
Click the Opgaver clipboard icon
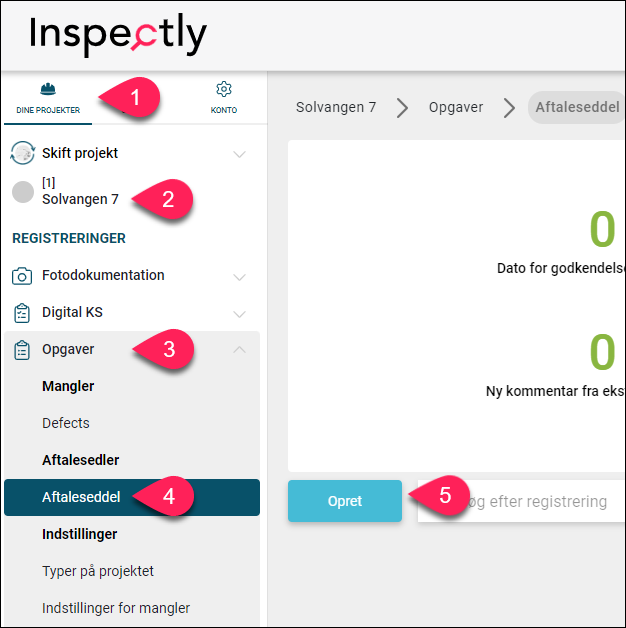pos(22,350)
